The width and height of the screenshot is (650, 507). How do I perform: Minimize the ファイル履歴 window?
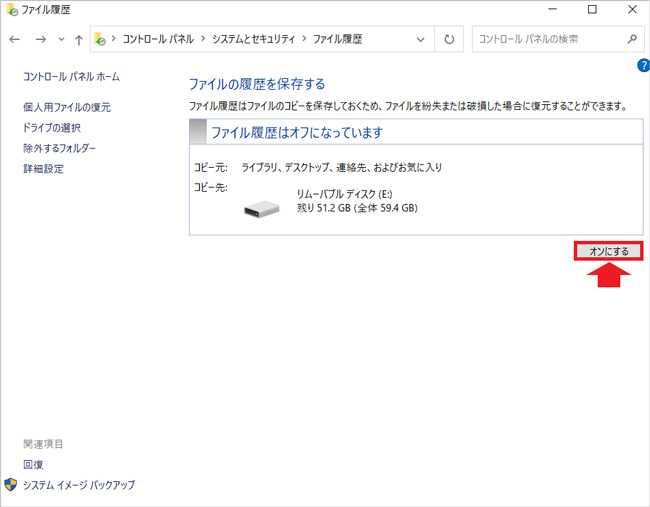(553, 9)
